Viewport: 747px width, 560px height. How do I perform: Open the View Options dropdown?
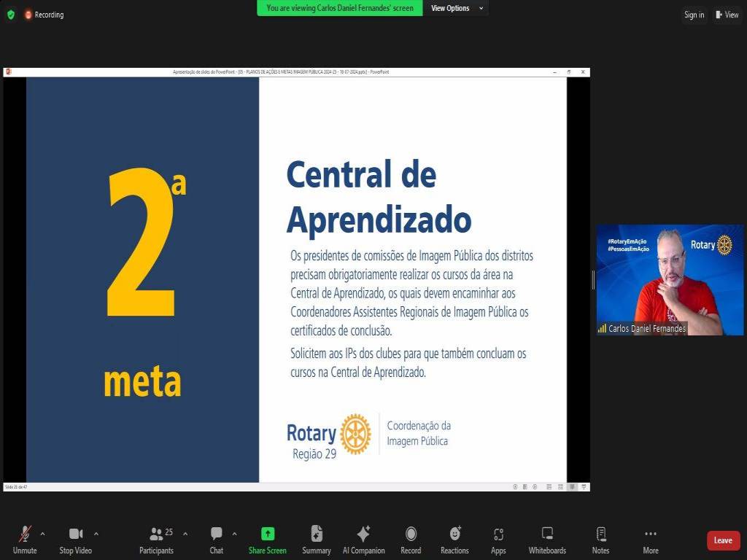tap(457, 8)
